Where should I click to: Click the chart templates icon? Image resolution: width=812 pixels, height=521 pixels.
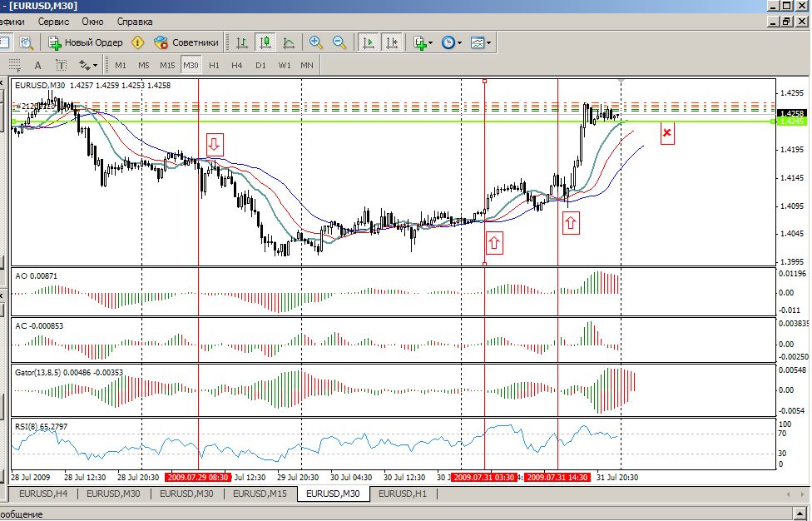pyautogui.click(x=477, y=42)
